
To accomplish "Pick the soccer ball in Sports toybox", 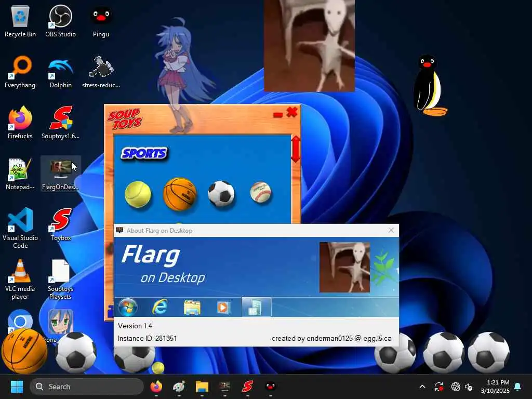I will [221, 194].
